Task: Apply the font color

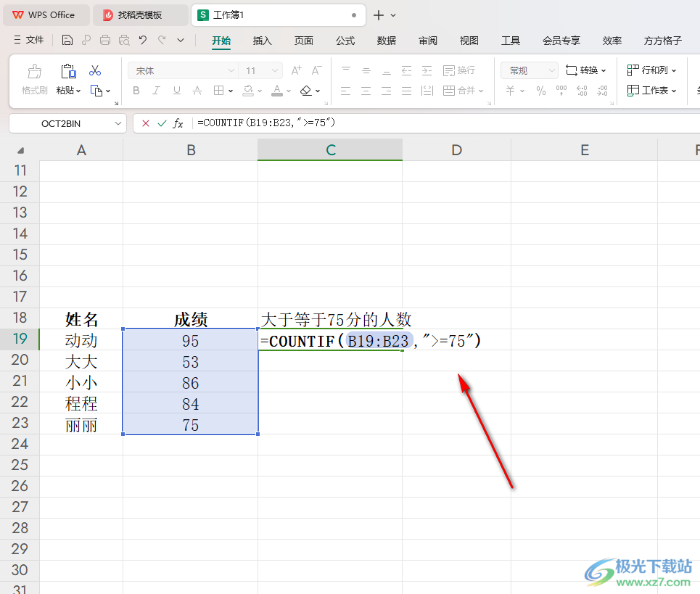Action: (277, 91)
